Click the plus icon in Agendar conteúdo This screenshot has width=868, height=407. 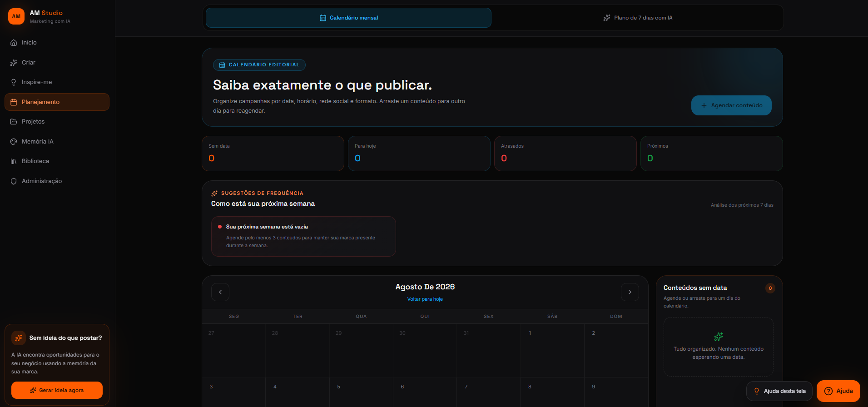pyautogui.click(x=704, y=105)
